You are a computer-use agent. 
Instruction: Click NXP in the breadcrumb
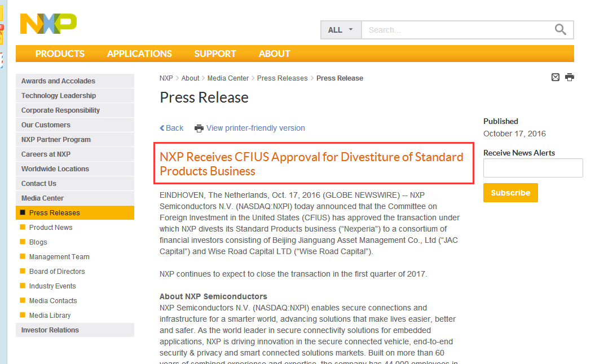[x=166, y=78]
